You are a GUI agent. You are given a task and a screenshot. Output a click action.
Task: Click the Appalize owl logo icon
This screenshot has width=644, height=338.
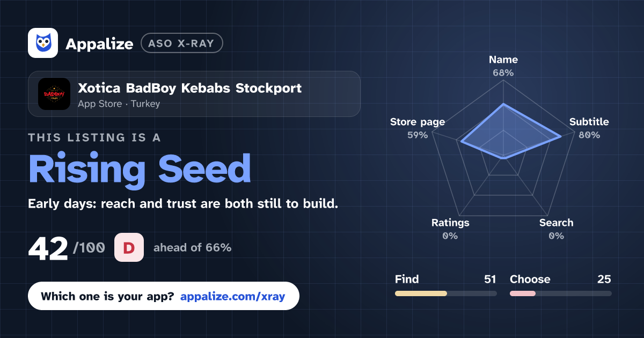[43, 43]
